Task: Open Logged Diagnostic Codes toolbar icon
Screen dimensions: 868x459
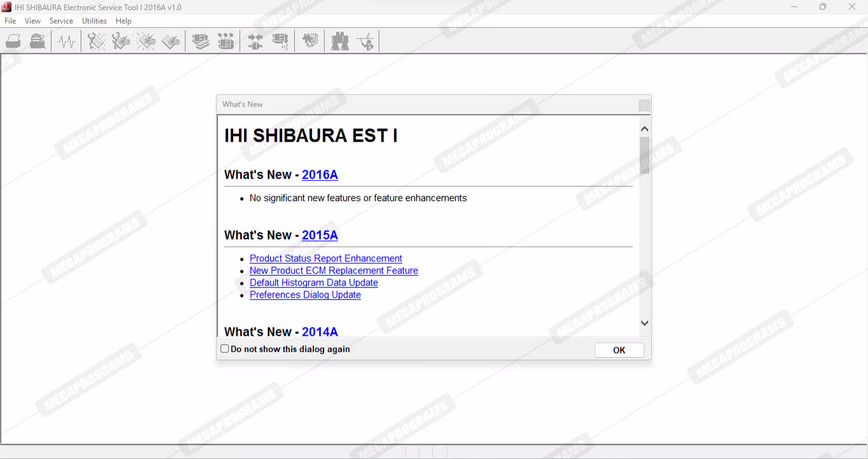Action: point(121,42)
